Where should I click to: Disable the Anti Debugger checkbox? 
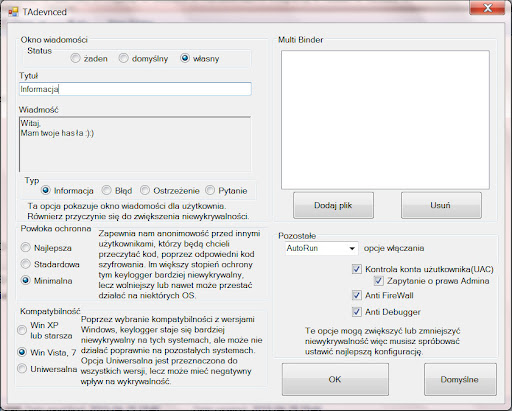click(x=357, y=312)
